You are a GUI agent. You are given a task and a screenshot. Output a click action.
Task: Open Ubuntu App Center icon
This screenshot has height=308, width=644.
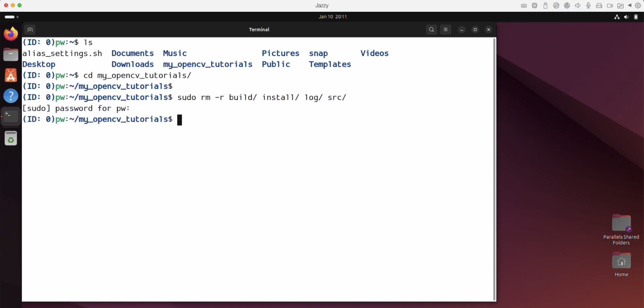coord(11,75)
